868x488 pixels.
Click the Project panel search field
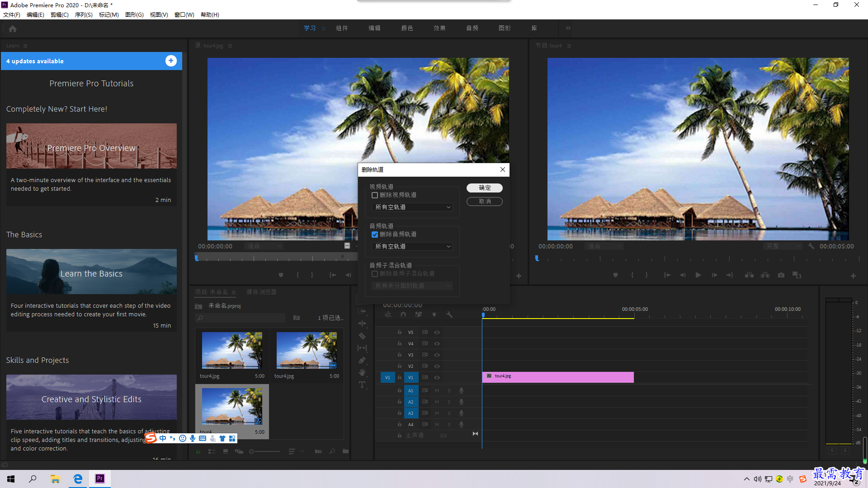(x=241, y=318)
